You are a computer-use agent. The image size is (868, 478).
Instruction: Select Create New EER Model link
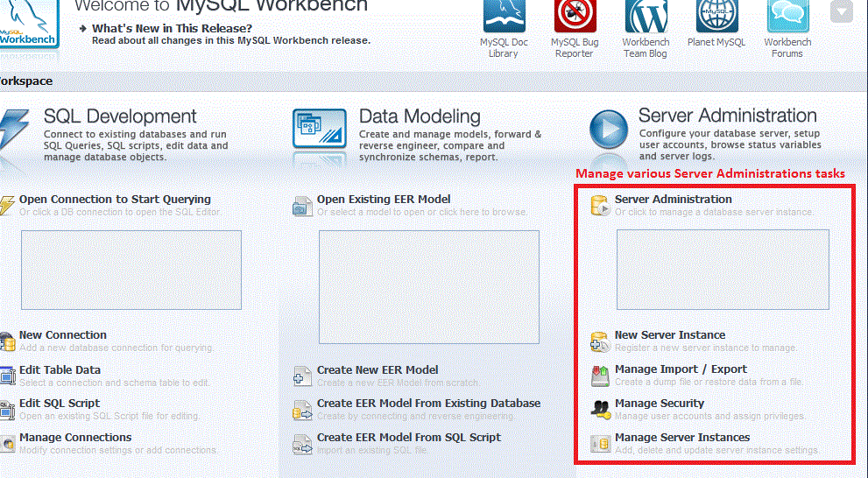[378, 370]
